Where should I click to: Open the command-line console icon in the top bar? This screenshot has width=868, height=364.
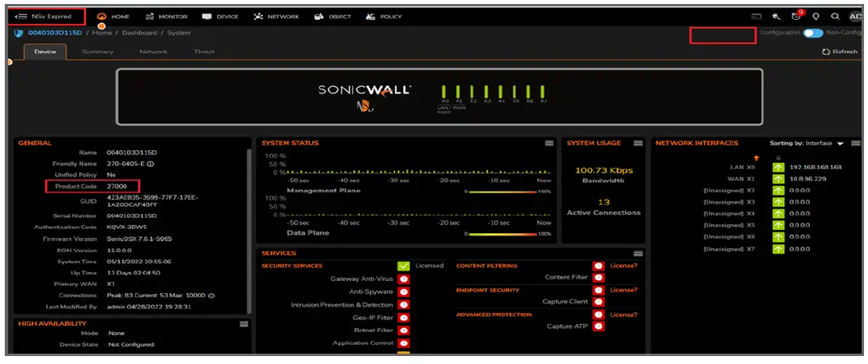coord(757,17)
